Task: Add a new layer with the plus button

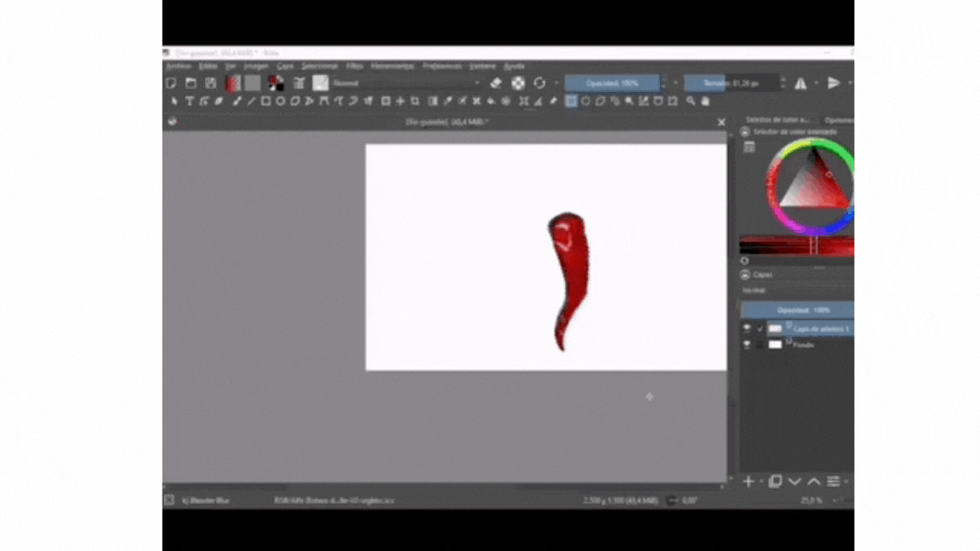Action: point(748,481)
